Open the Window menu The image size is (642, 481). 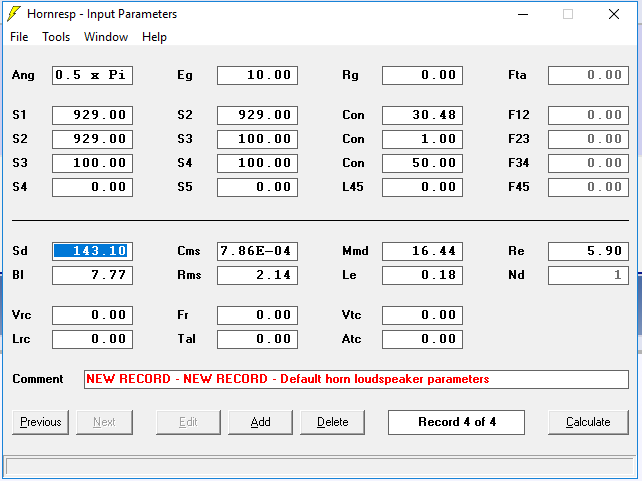tap(106, 37)
